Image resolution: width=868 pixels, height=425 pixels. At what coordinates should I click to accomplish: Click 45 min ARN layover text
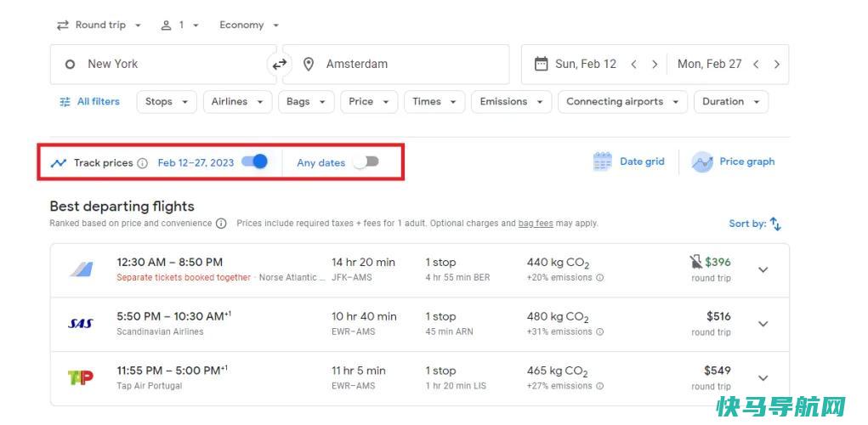[450, 332]
